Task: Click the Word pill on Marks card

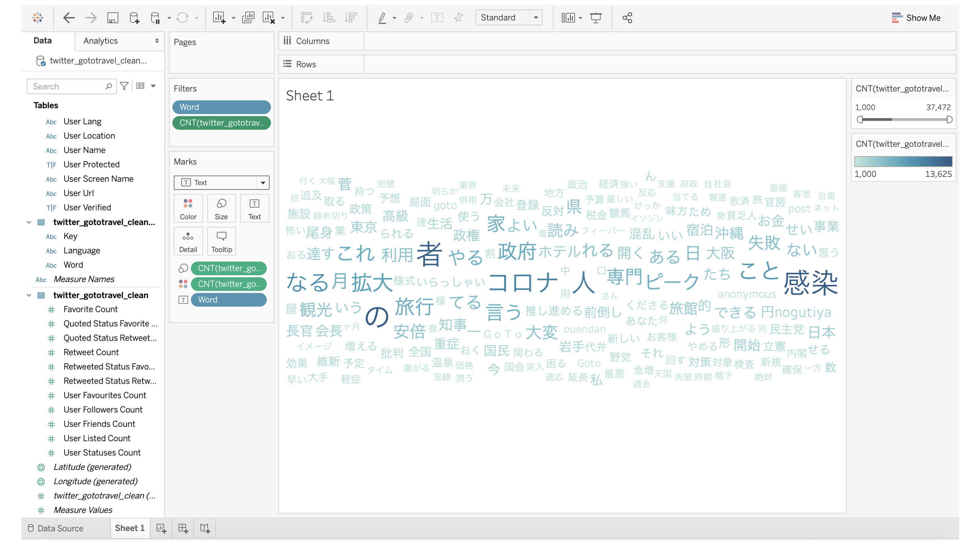Action: (x=229, y=300)
